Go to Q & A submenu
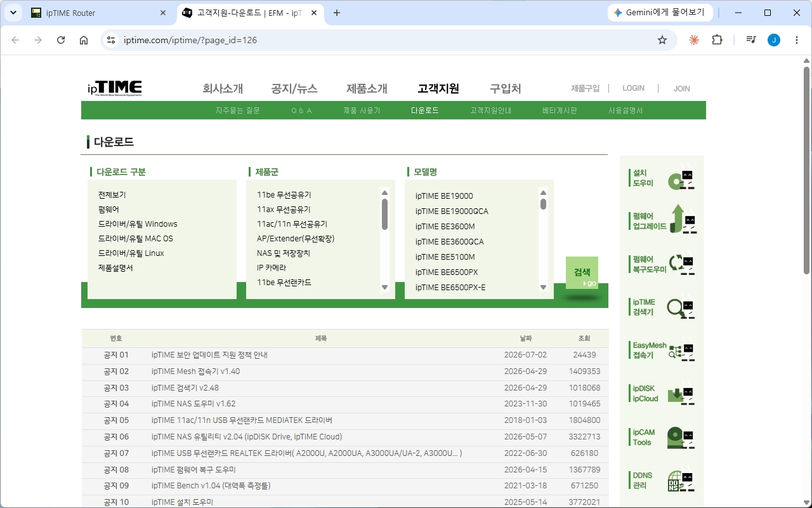This screenshot has height=508, width=812. [x=302, y=110]
